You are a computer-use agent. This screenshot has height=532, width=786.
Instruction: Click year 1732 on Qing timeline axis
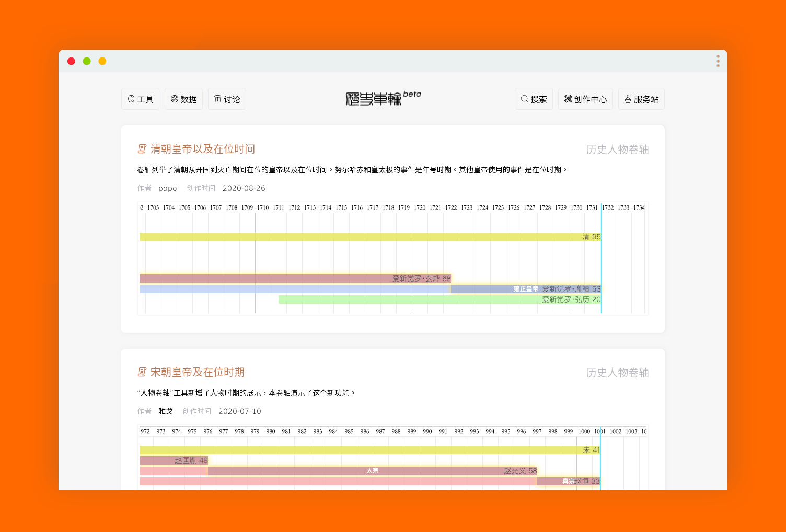[608, 207]
